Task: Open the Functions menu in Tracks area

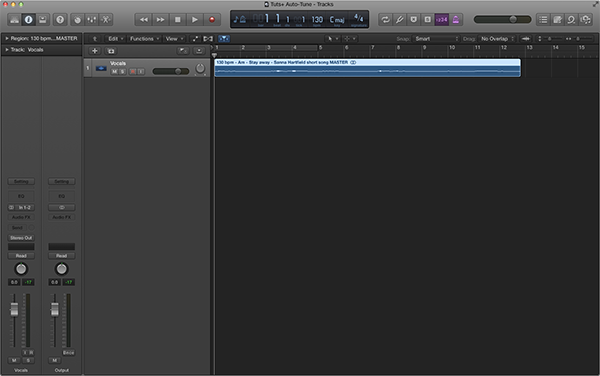Action: [144, 39]
